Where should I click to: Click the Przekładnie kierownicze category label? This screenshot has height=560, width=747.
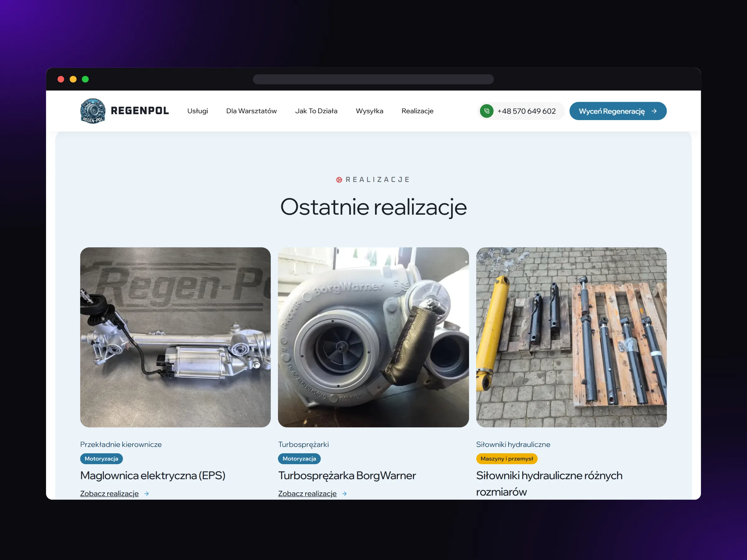click(x=121, y=444)
